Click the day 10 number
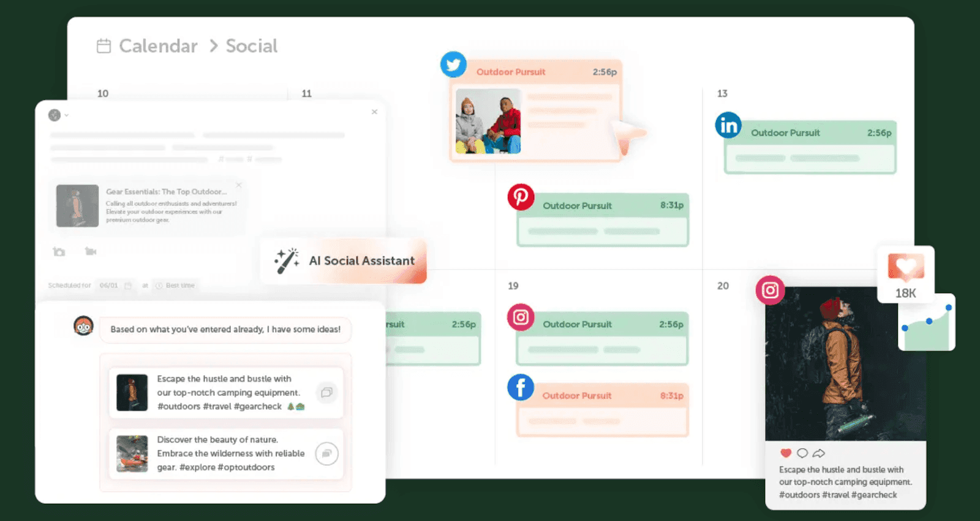The width and height of the screenshot is (980, 521). pos(103,94)
